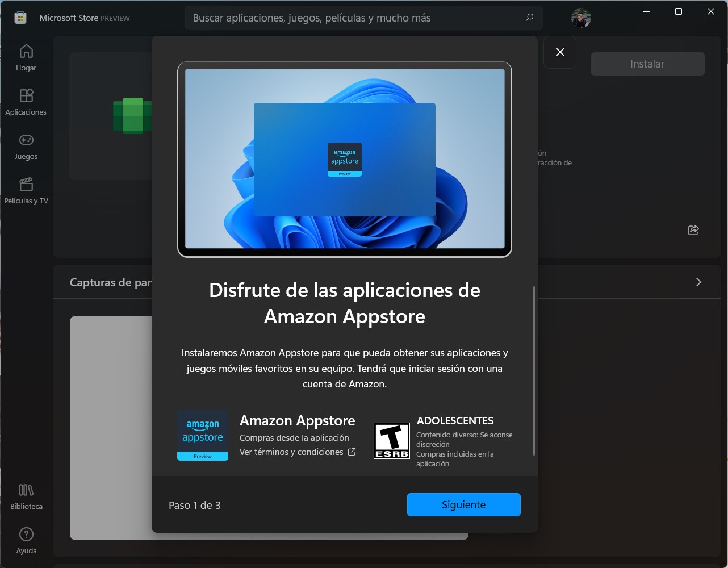
Task: Open the Juegos gaming section
Action: tap(26, 147)
